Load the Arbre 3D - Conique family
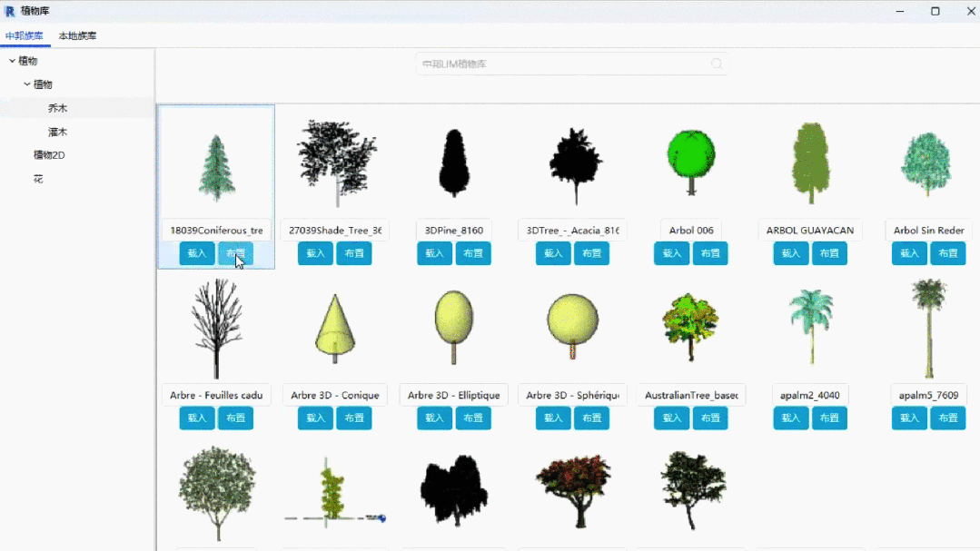The height and width of the screenshot is (551, 980). tap(316, 418)
